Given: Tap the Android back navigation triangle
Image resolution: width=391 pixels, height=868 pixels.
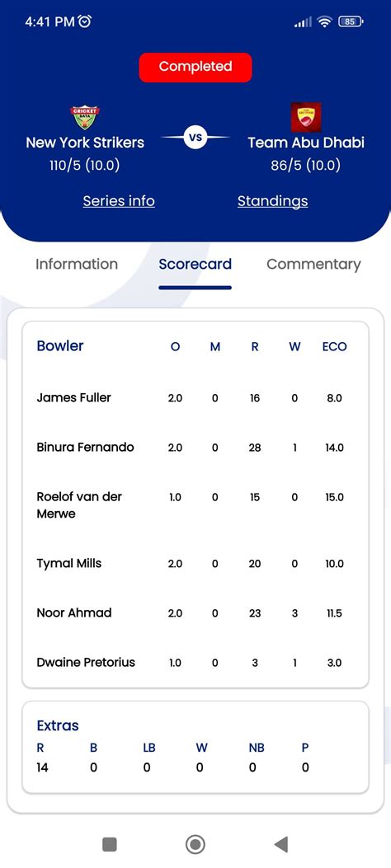Looking at the screenshot, I should coord(281,844).
